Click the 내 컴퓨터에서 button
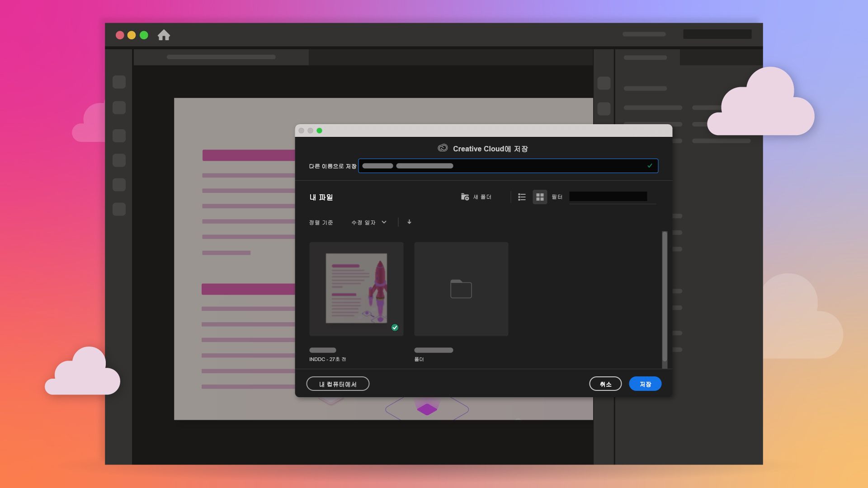 (x=338, y=384)
